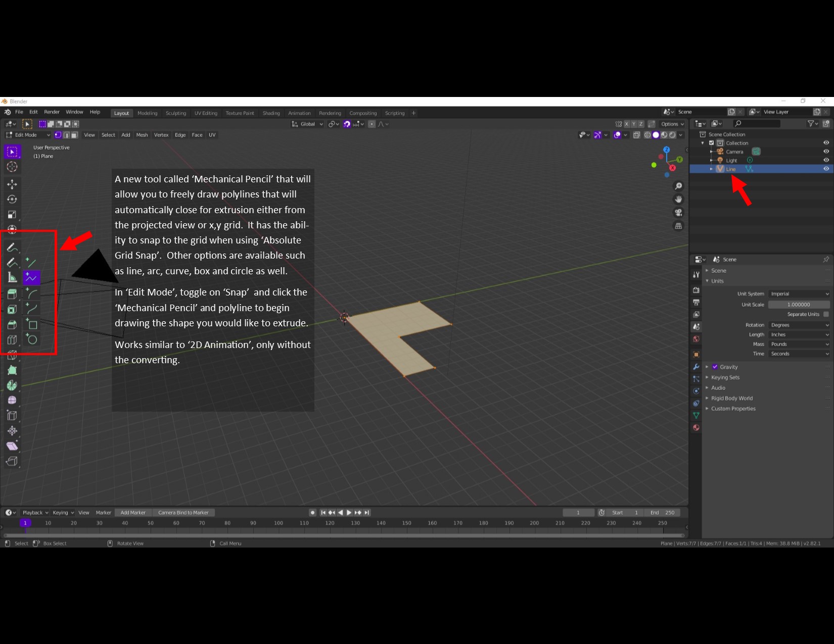Open the Options button in viewport header
The width and height of the screenshot is (834, 644).
[x=672, y=124]
